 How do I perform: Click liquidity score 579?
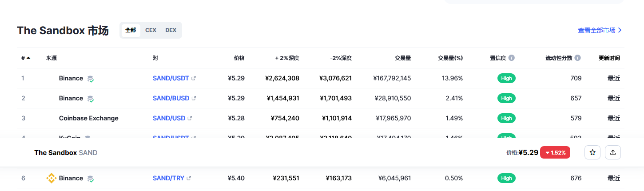coord(576,118)
